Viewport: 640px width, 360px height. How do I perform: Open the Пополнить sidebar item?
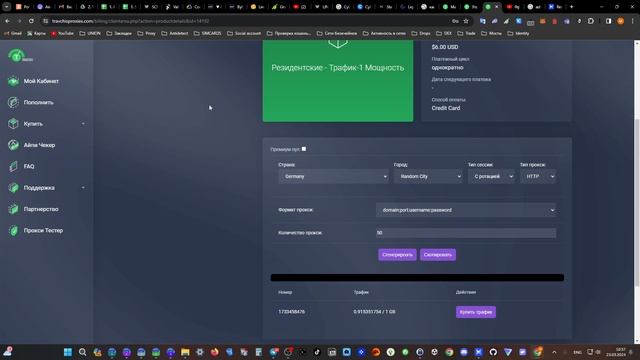tap(38, 102)
